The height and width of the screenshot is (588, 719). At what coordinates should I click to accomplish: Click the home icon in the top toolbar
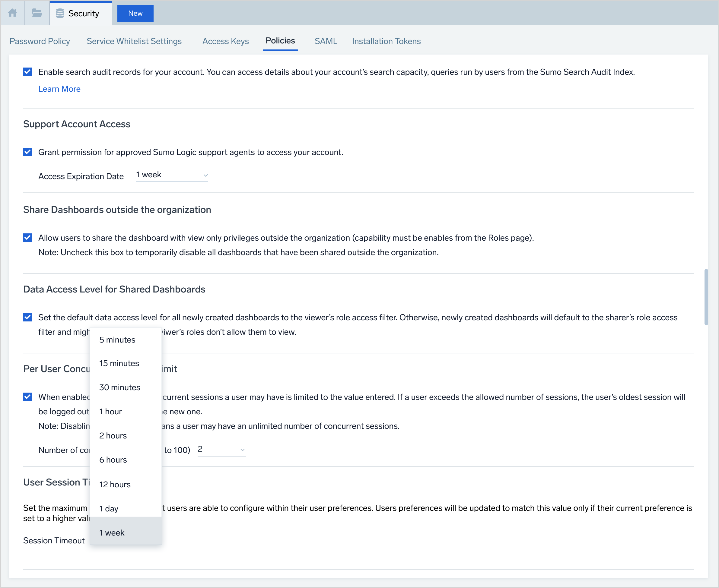(13, 13)
